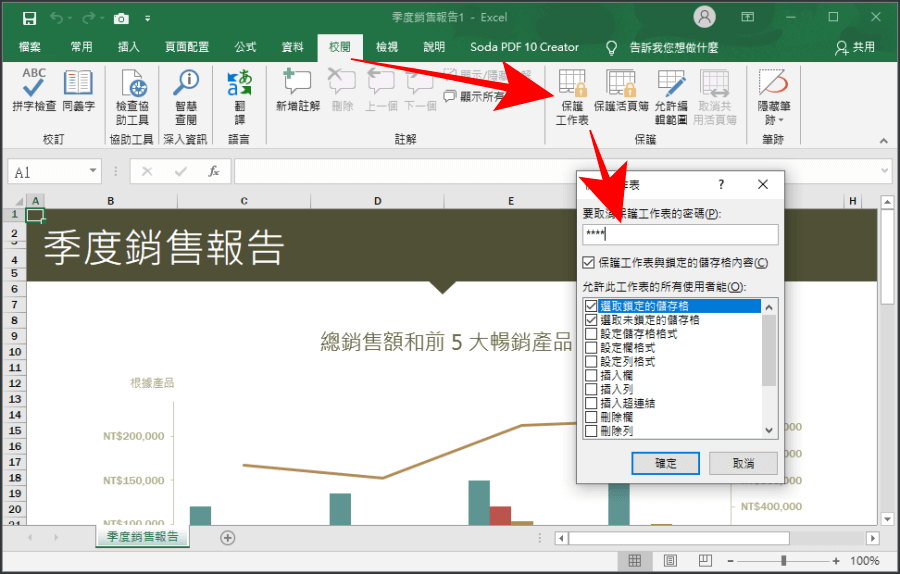Switch to the 公式 formulas tab

coord(245,47)
